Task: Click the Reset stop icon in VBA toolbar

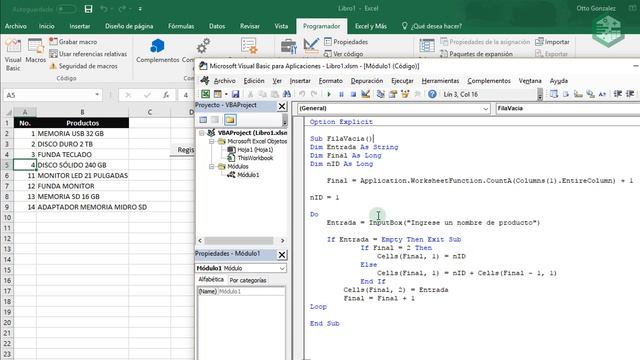Action: coord(353,94)
